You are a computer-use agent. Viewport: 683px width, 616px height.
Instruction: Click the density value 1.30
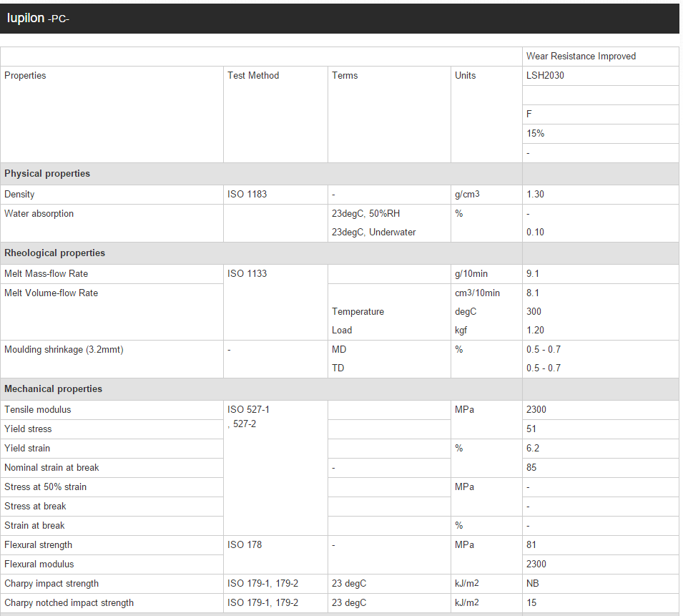[x=535, y=195]
